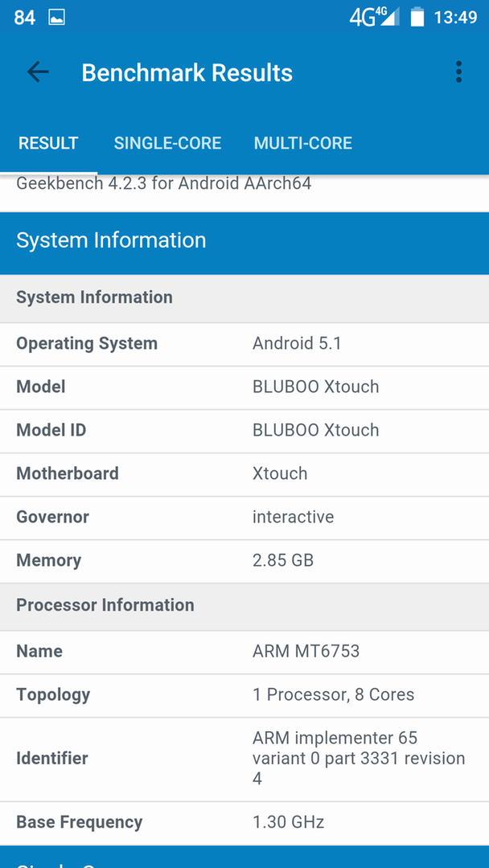The width and height of the screenshot is (489, 868).
Task: Select the 1.30 GHz value
Action: click(288, 822)
